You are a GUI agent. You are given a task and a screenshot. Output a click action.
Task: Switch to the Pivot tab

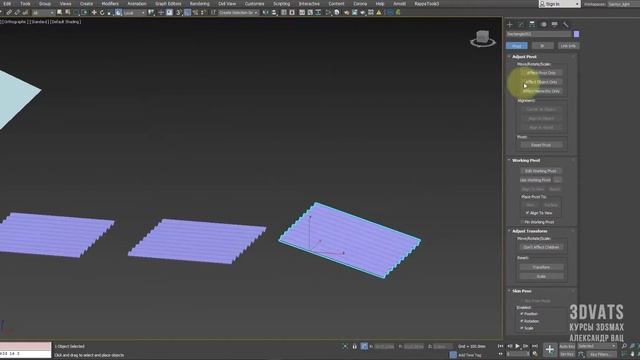click(x=517, y=46)
